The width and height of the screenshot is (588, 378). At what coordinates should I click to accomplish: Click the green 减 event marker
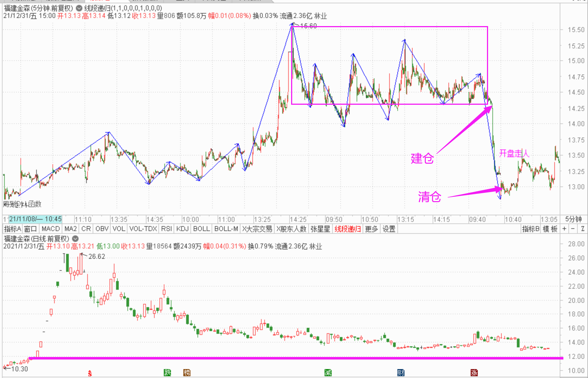click(x=328, y=373)
